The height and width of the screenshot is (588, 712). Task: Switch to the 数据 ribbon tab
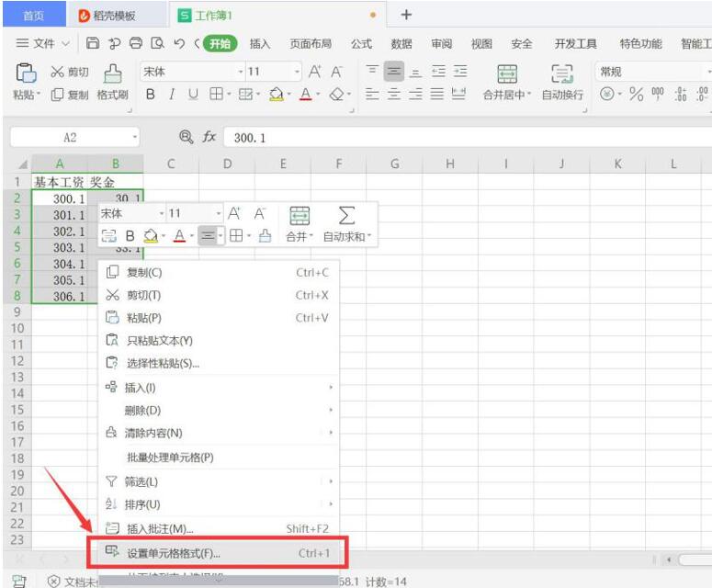401,43
